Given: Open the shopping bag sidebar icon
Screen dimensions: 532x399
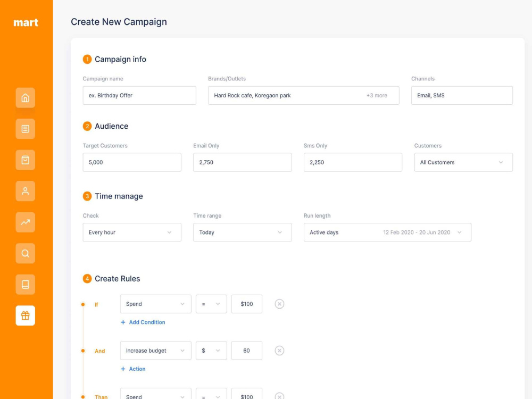Looking at the screenshot, I should 25,160.
